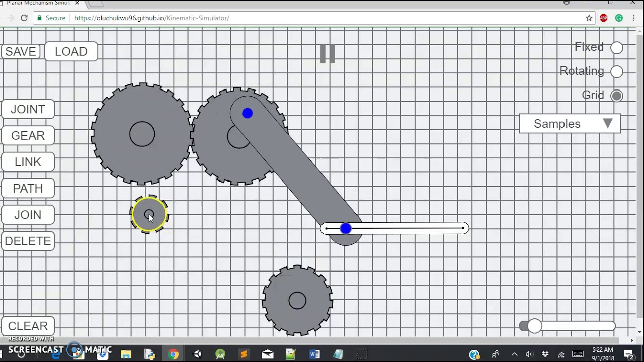Open the Grammarly extension icon
644x362 pixels.
click(619, 18)
